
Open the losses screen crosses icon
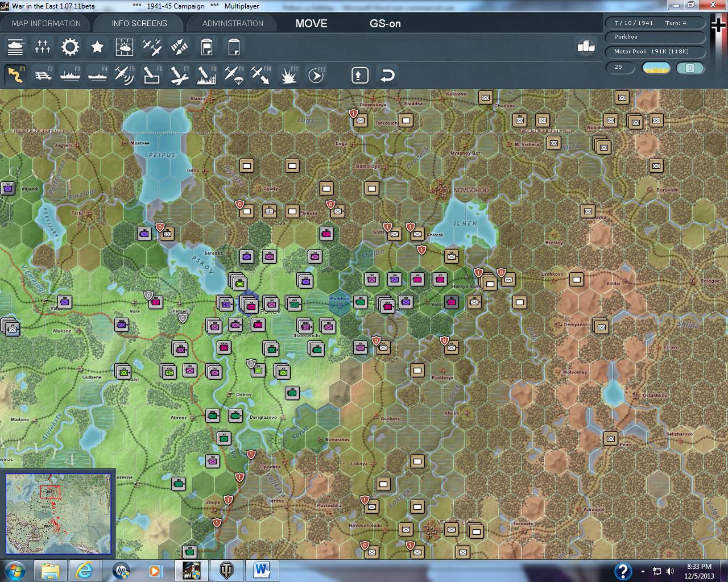(x=43, y=47)
